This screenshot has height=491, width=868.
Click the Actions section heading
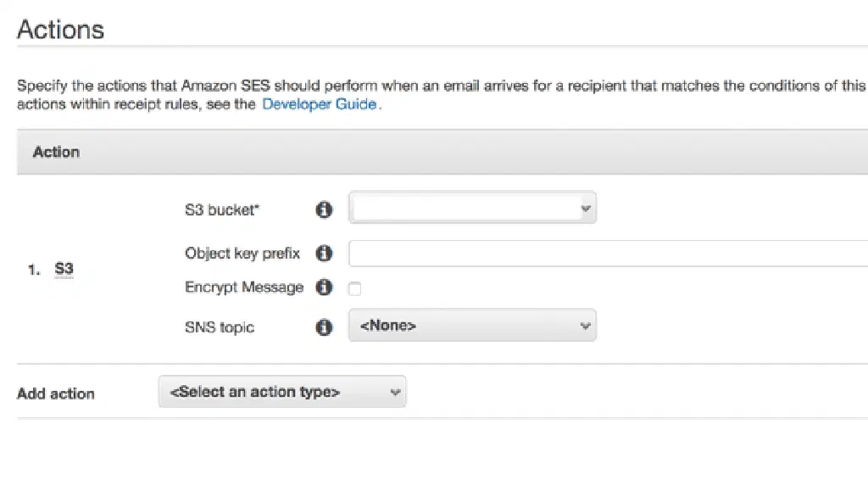click(x=60, y=30)
